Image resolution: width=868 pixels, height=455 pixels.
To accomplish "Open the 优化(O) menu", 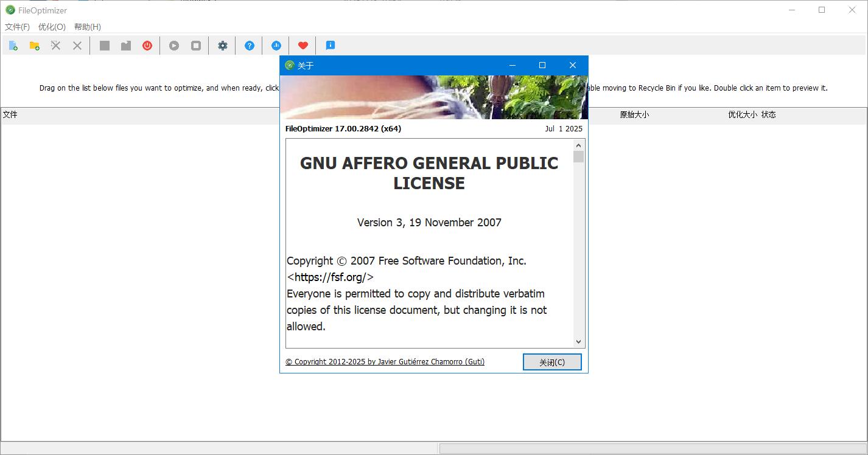I will coord(52,27).
